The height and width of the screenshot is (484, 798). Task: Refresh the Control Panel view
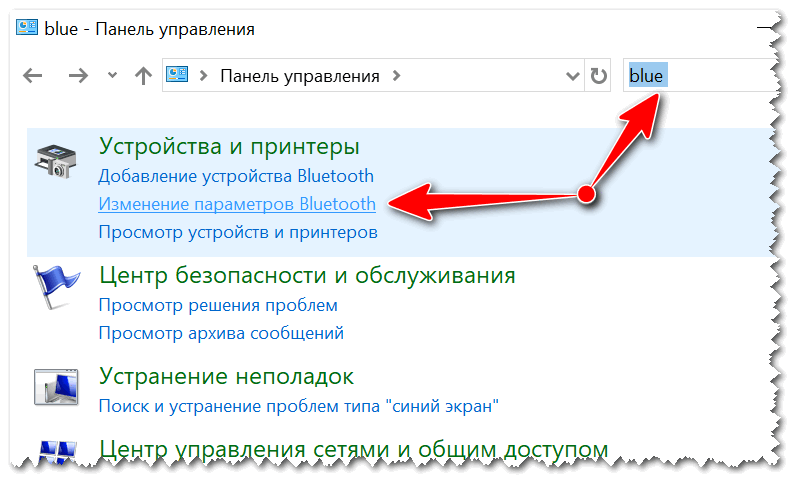point(599,76)
